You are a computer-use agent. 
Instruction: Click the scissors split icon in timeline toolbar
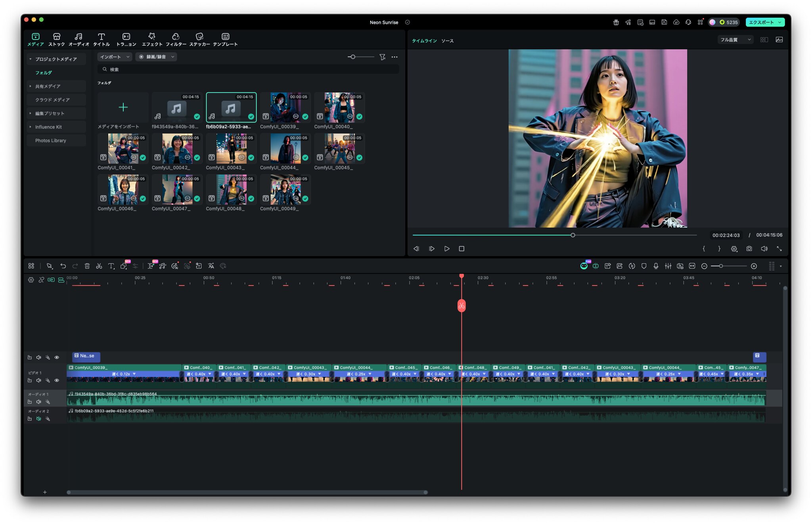(99, 266)
